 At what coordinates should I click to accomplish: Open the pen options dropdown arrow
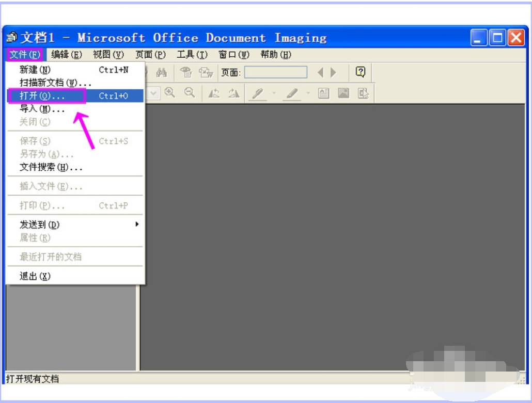[274, 93]
